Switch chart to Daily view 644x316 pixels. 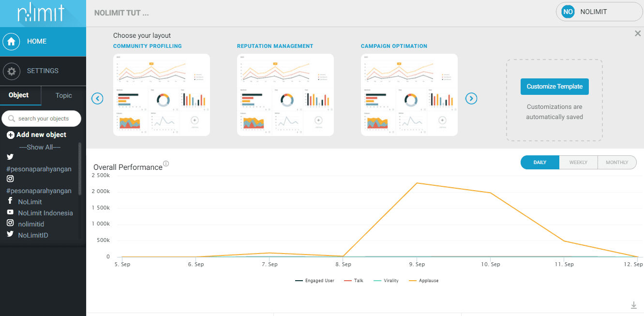(x=540, y=163)
